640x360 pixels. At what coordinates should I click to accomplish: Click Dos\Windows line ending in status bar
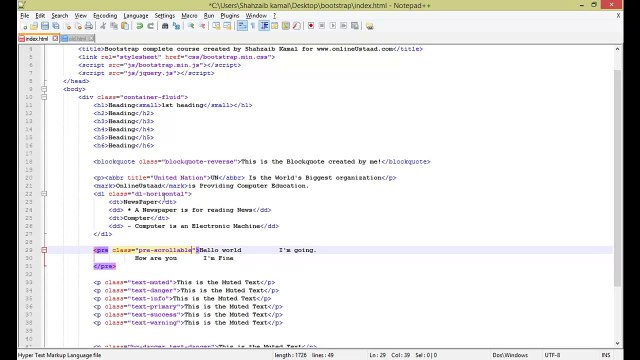pos(510,355)
